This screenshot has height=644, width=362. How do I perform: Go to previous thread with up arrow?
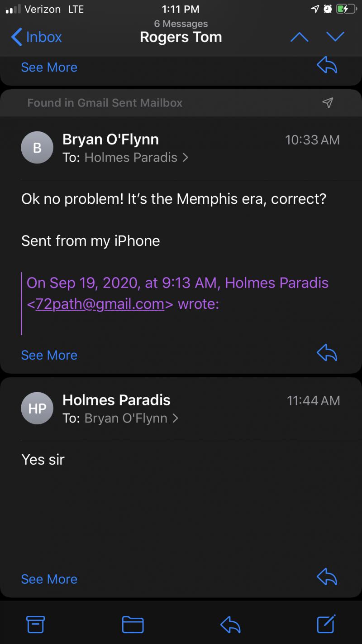point(299,37)
